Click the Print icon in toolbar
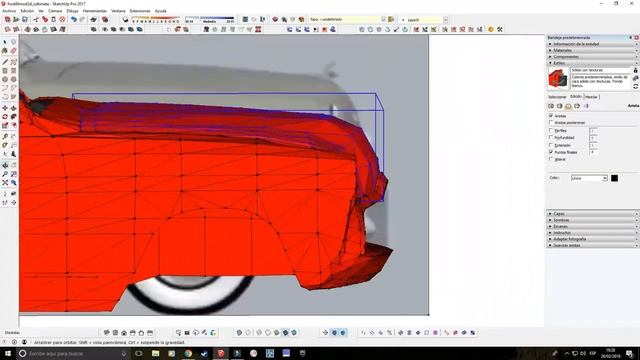 pyautogui.click(x=93, y=19)
